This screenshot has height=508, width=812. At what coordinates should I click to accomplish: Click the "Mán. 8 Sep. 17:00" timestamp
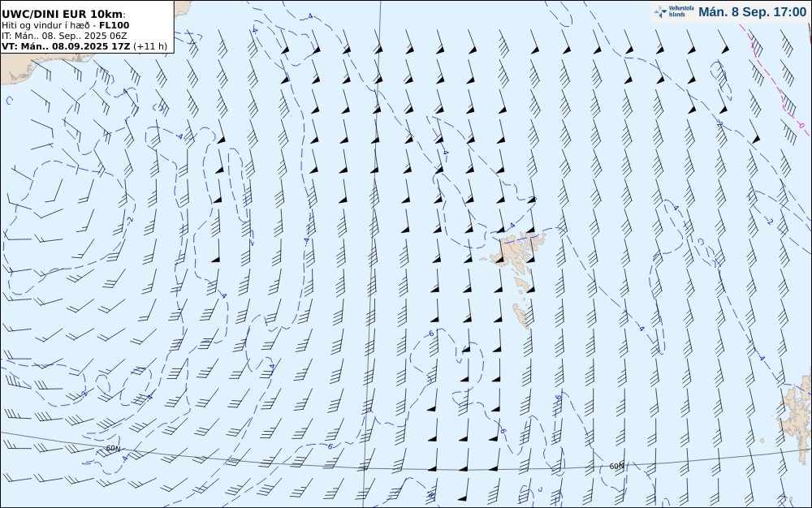[752, 12]
